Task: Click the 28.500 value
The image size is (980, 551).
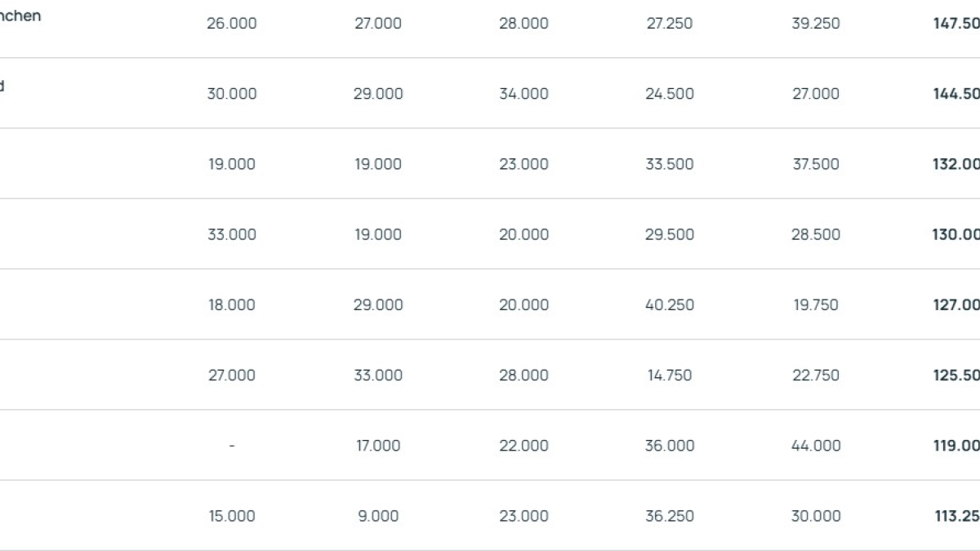Action: (815, 234)
